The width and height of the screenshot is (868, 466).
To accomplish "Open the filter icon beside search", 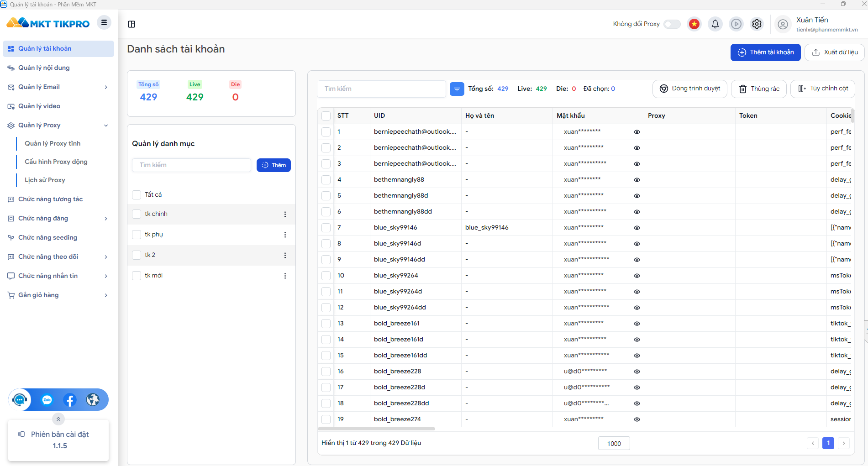I will pyautogui.click(x=457, y=89).
